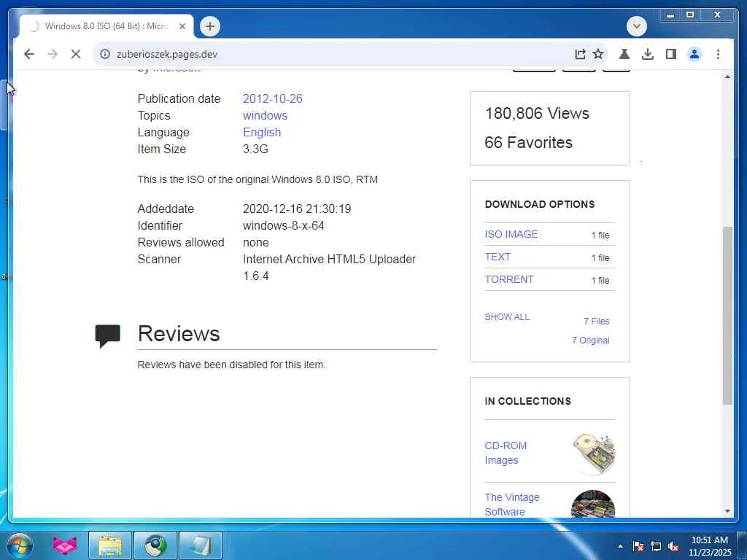Download the TEXT option
The image size is (747, 560).
pos(498,257)
